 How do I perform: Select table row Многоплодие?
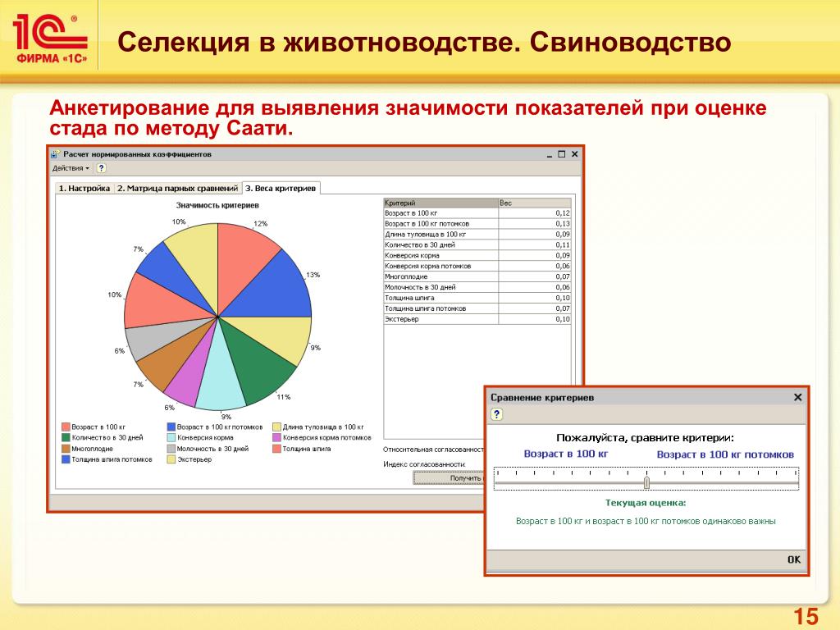[x=477, y=277]
